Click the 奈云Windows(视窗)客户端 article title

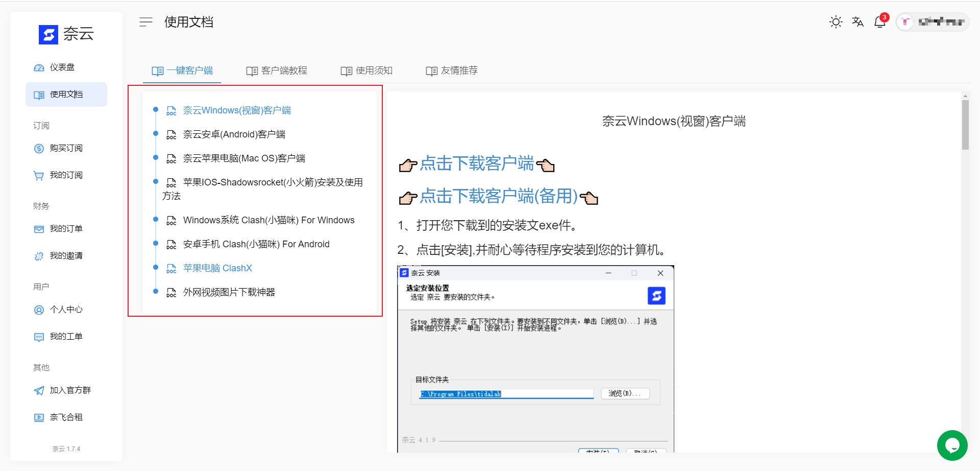pos(674,122)
